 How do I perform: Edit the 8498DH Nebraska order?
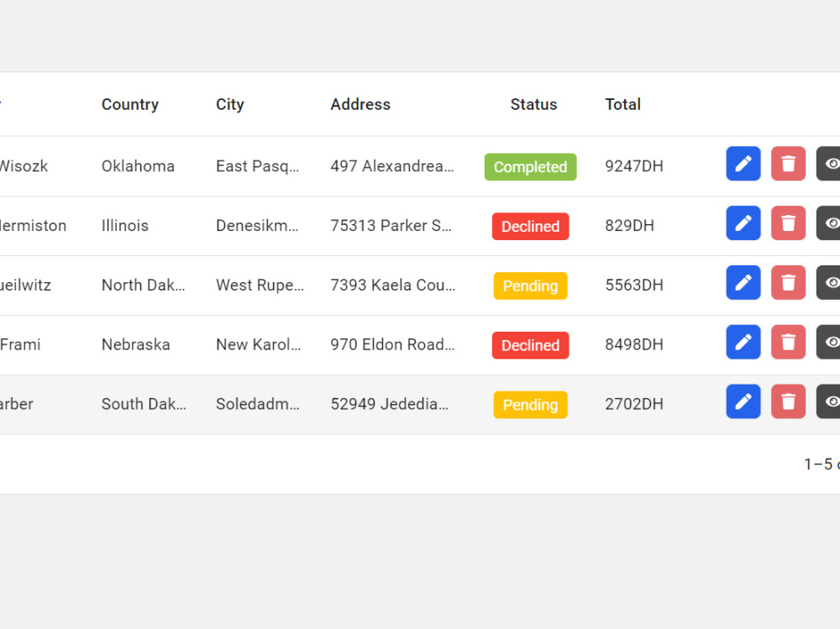click(x=743, y=342)
